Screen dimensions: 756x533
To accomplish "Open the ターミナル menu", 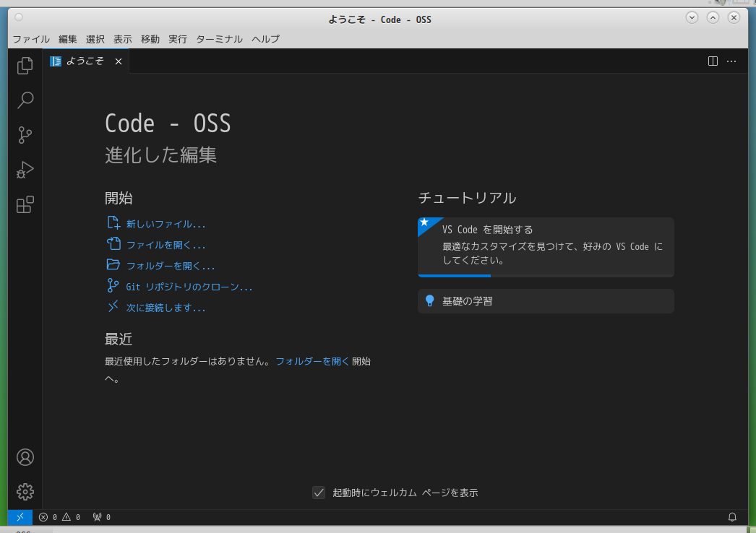I will coord(219,39).
